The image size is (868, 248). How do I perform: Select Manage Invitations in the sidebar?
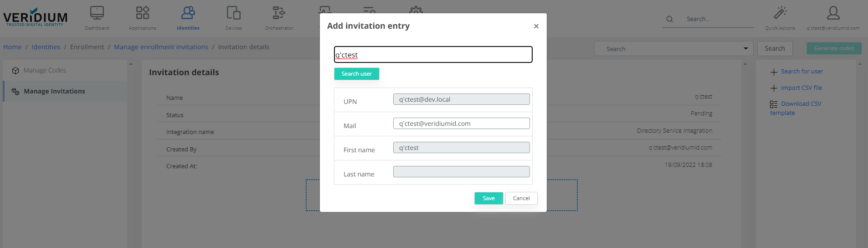(54, 91)
